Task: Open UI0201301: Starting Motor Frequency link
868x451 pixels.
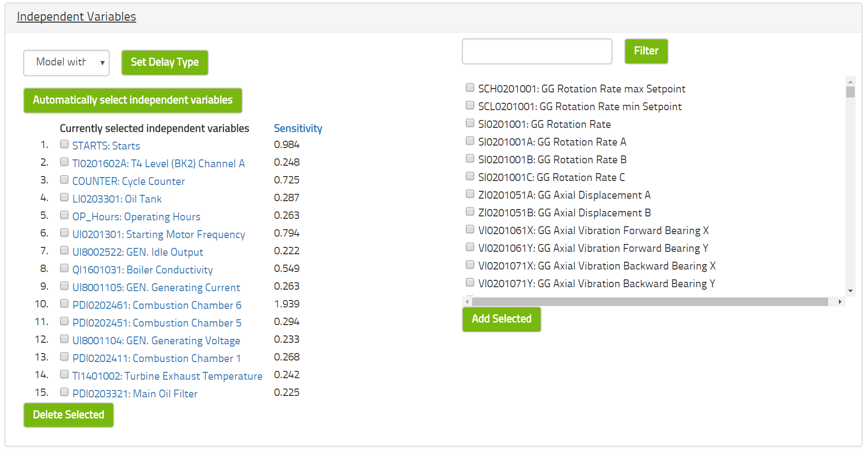Action: (x=159, y=235)
